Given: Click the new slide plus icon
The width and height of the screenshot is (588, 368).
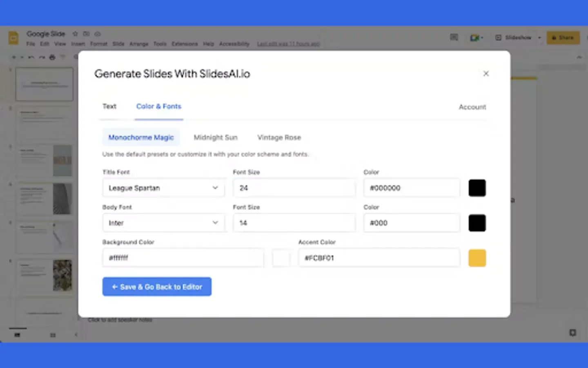Looking at the screenshot, I should pyautogui.click(x=14, y=57).
